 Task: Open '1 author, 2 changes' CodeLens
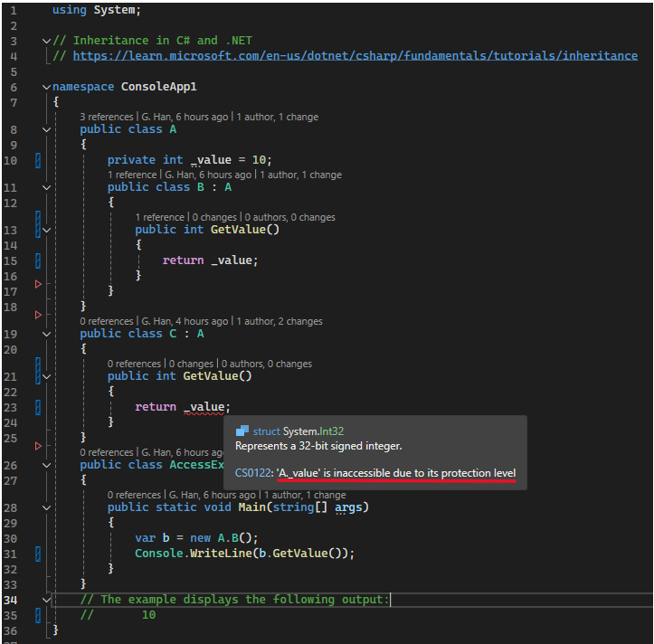click(280, 321)
